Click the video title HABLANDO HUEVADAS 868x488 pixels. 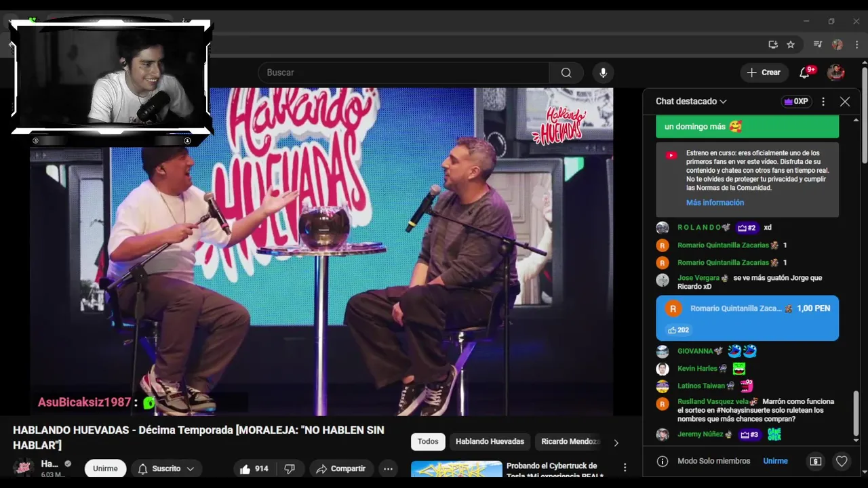[199, 437]
